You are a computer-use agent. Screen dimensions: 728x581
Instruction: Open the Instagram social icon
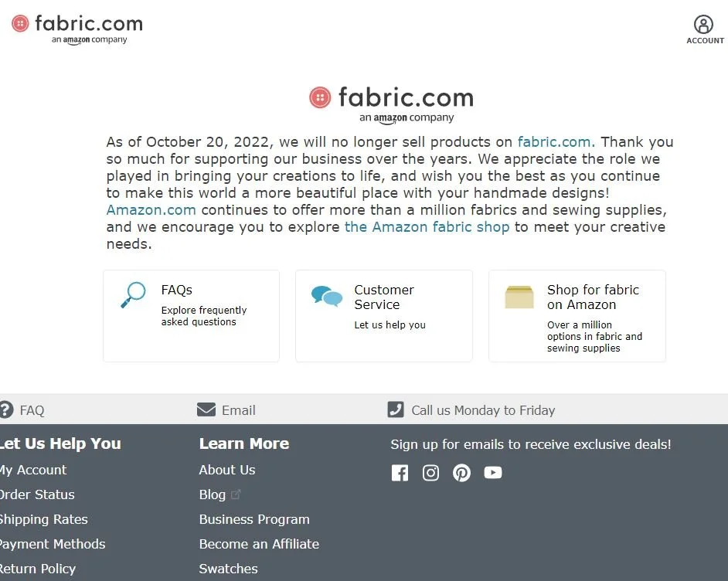(430, 473)
